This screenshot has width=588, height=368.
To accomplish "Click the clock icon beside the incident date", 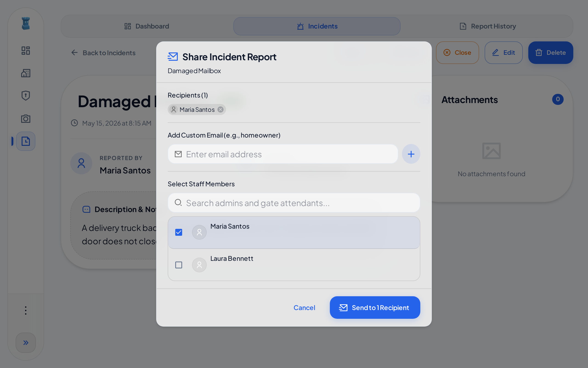I will click(74, 123).
